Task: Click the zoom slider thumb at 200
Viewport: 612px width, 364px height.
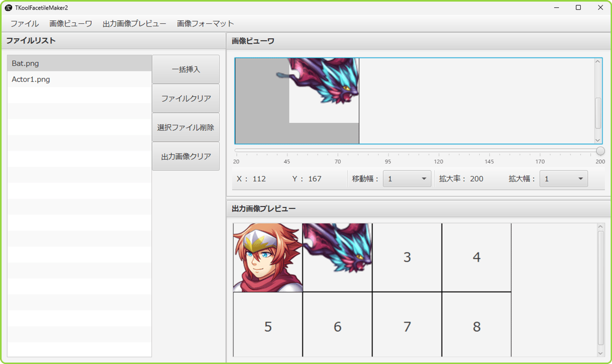Action: [x=600, y=151]
